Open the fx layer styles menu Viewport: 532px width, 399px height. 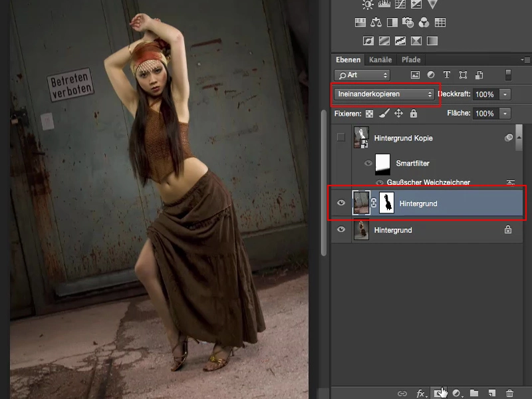tap(422, 393)
